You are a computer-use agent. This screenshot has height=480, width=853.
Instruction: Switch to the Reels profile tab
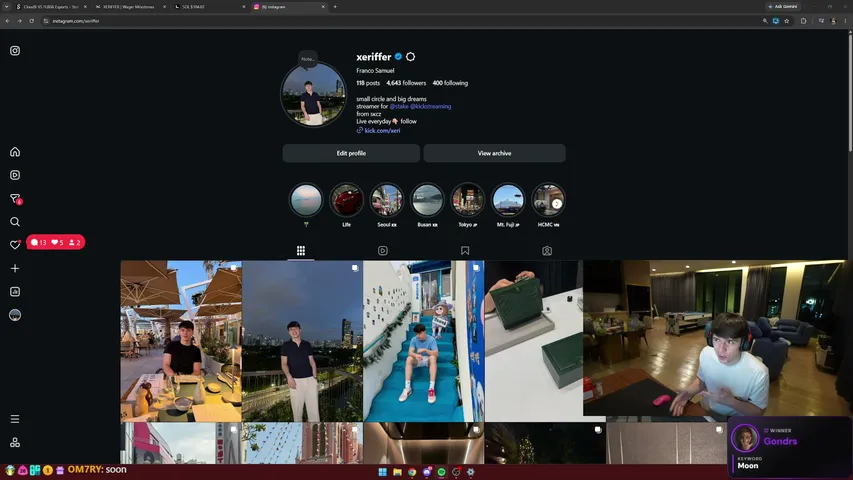[x=382, y=250]
